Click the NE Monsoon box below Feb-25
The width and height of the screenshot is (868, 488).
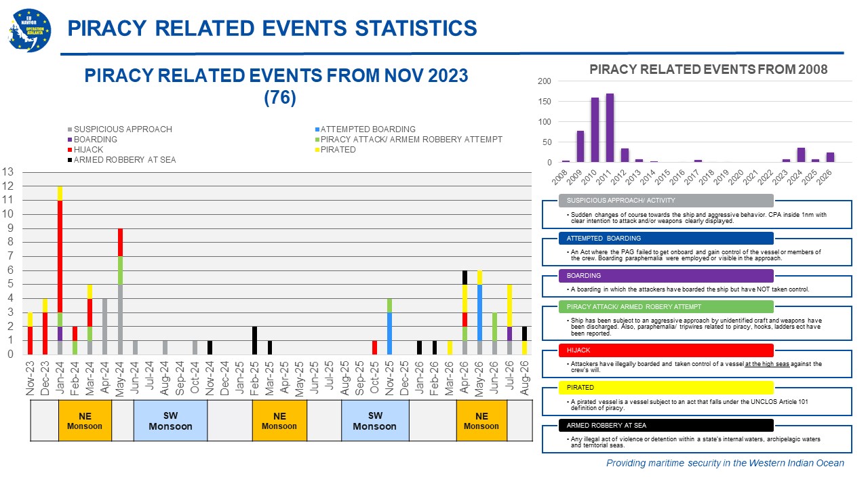[279, 421]
